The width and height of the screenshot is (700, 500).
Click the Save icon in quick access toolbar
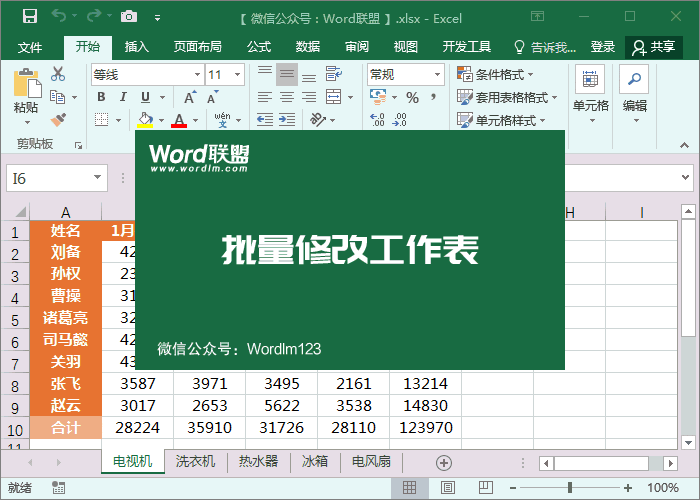tap(30, 17)
